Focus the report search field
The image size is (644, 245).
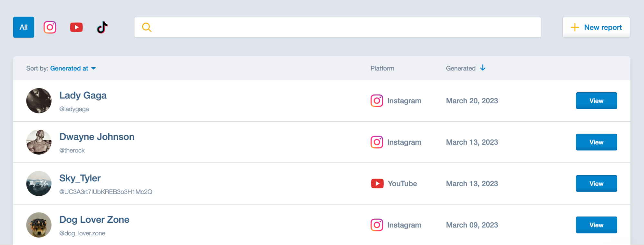(338, 27)
